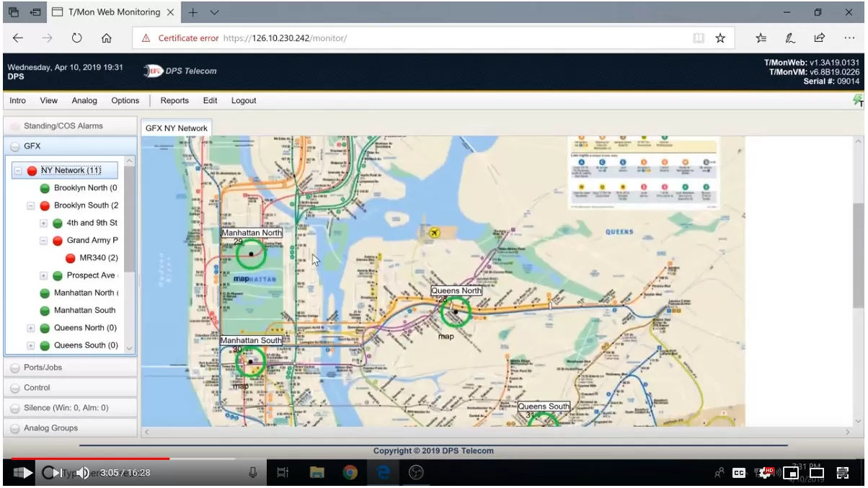Expand the 4th and 9th St node
Screen dimensions: 868x488
[x=44, y=223]
